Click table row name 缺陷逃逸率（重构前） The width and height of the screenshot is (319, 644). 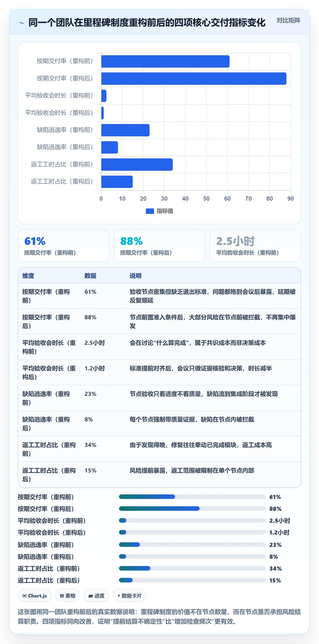tap(46, 398)
